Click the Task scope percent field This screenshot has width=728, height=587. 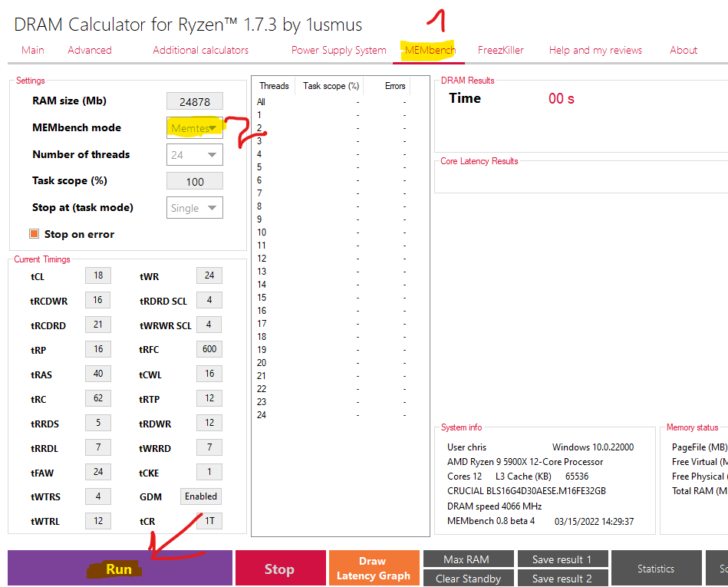tap(195, 181)
